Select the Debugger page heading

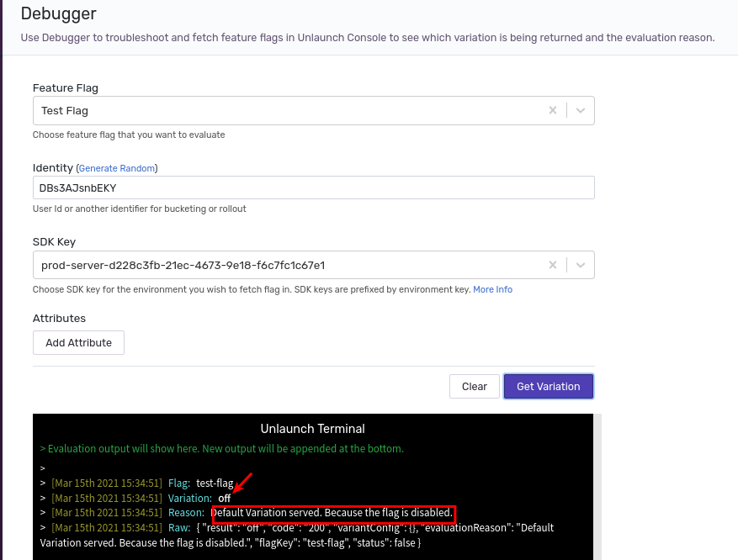point(58,13)
